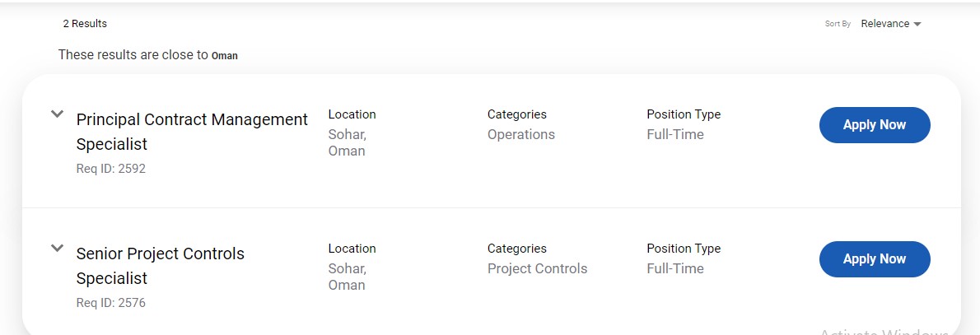Open Senior Project Controls Specialist job title
This screenshot has height=335, width=980.
[x=160, y=266]
